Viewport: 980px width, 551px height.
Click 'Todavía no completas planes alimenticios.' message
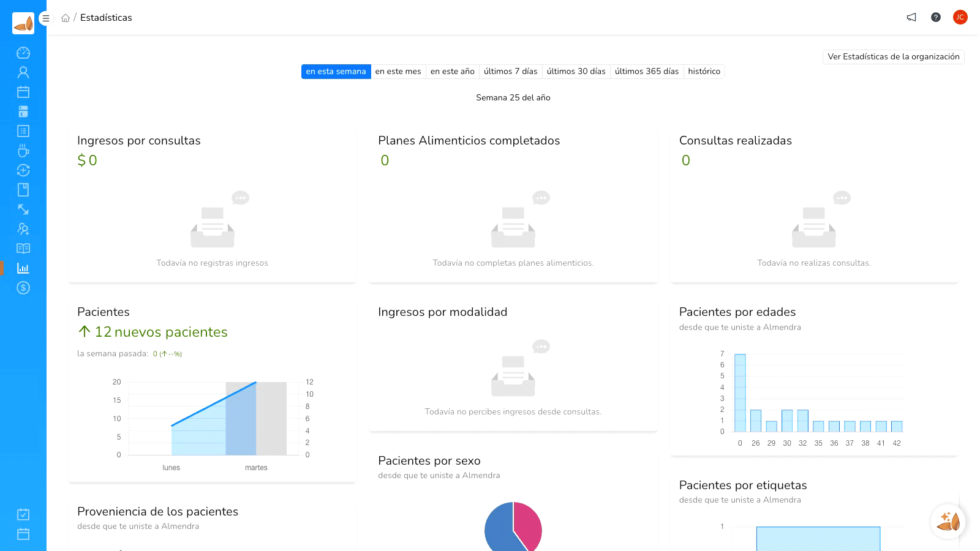coord(513,263)
